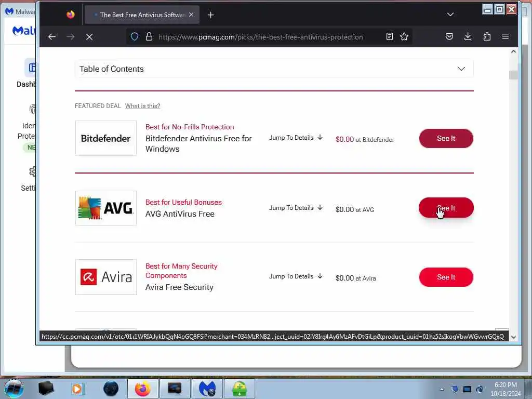Click the Bitdefender logo thumbnail

click(106, 138)
